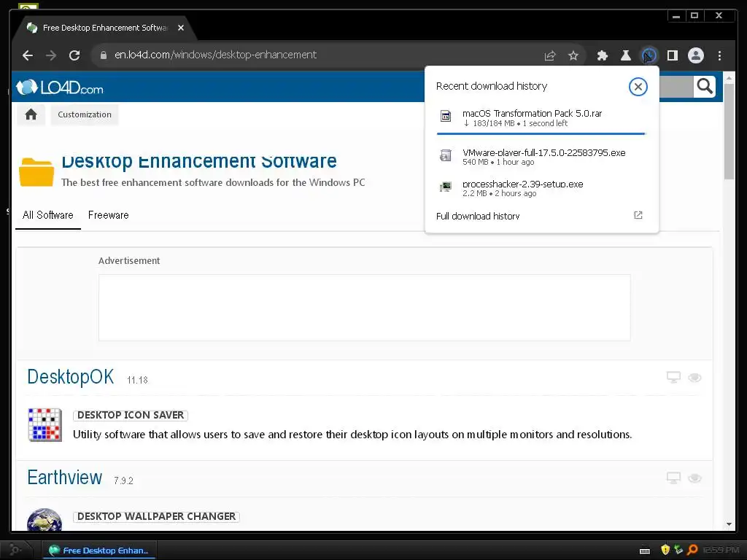Screen dimensions: 747x560
Task: Click the DESKTOP WALLPAPER CHANGER tag
Action: pos(156,517)
